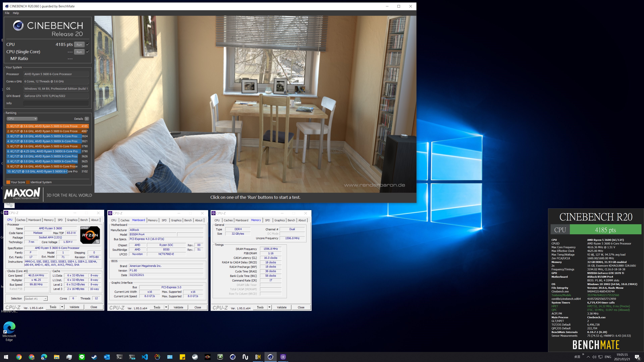This screenshot has height=362, width=644.
Task: Select the active Cinebench taskbar icon
Action: (x=271, y=357)
